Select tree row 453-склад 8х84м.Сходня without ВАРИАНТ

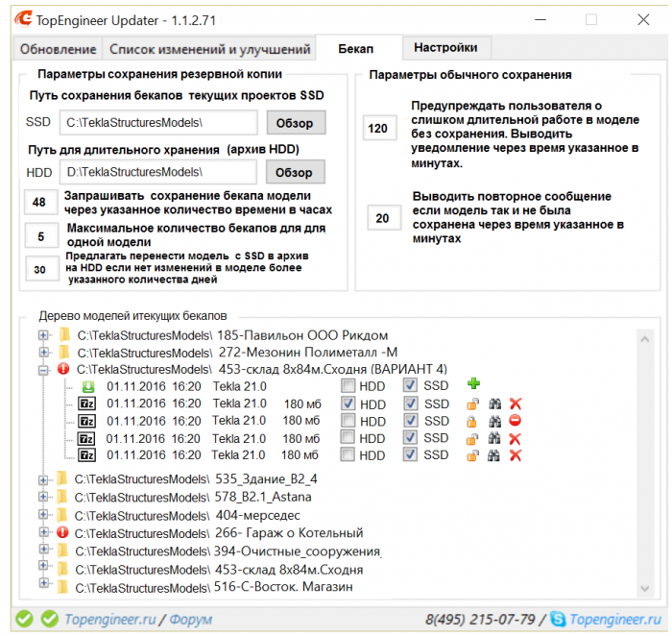pos(219,570)
